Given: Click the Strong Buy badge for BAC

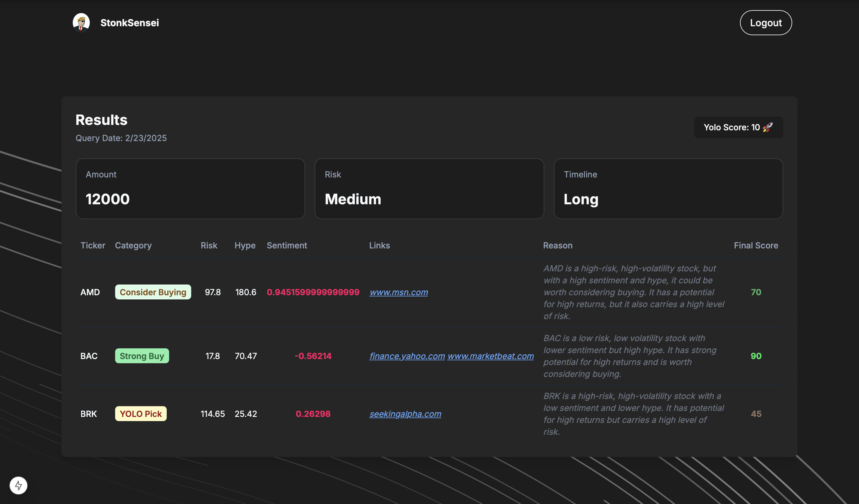Looking at the screenshot, I should click(142, 356).
